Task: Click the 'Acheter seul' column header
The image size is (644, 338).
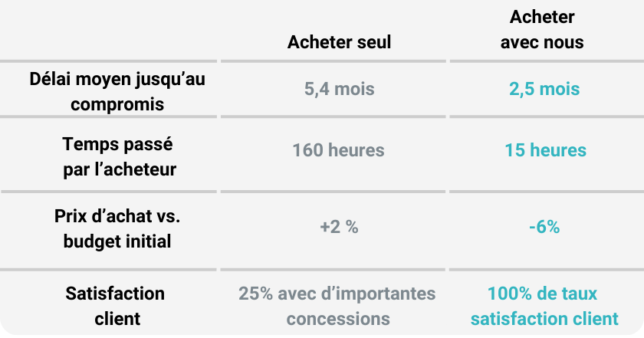Action: click(339, 42)
